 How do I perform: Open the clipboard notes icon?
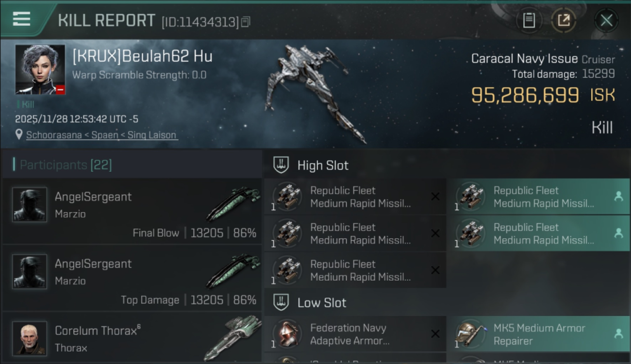click(x=529, y=20)
